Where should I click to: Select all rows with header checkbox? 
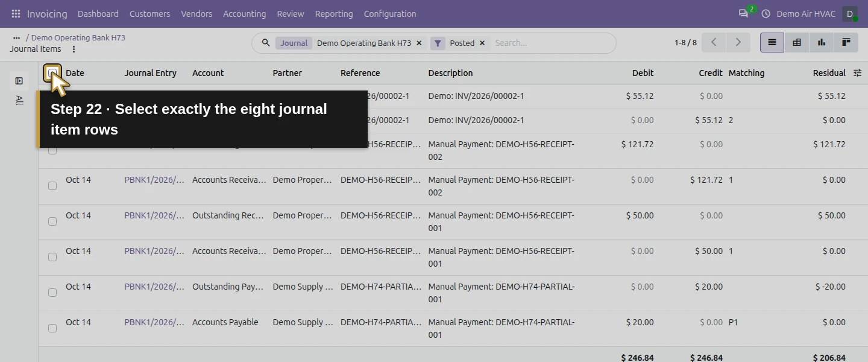click(52, 73)
